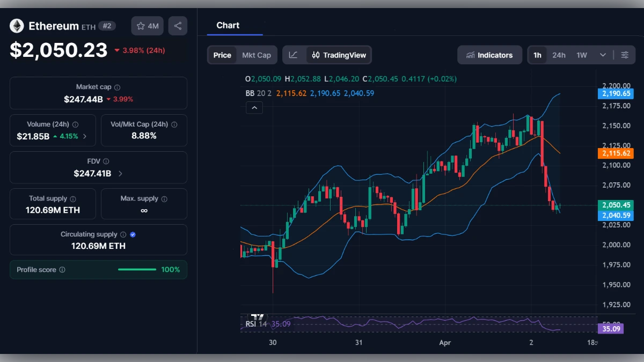Open the Chart tab
This screenshot has height=362, width=644.
tap(228, 25)
